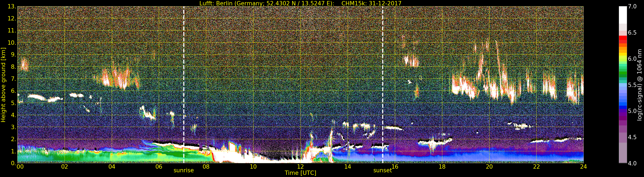Click the height axis tick '12.'

pos(12,18)
